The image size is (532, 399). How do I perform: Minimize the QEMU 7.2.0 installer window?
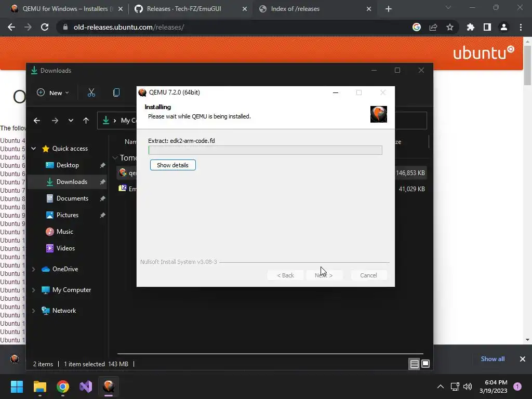click(x=336, y=92)
